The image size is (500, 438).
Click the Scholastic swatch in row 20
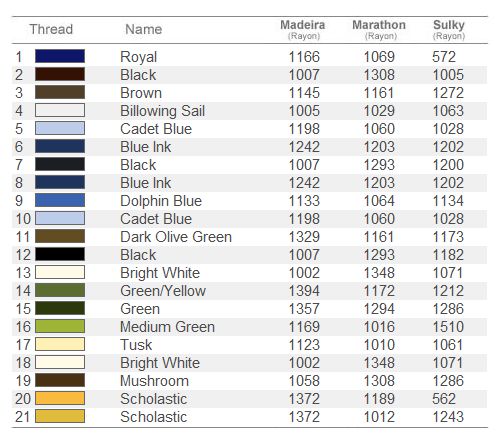[x=60, y=398]
